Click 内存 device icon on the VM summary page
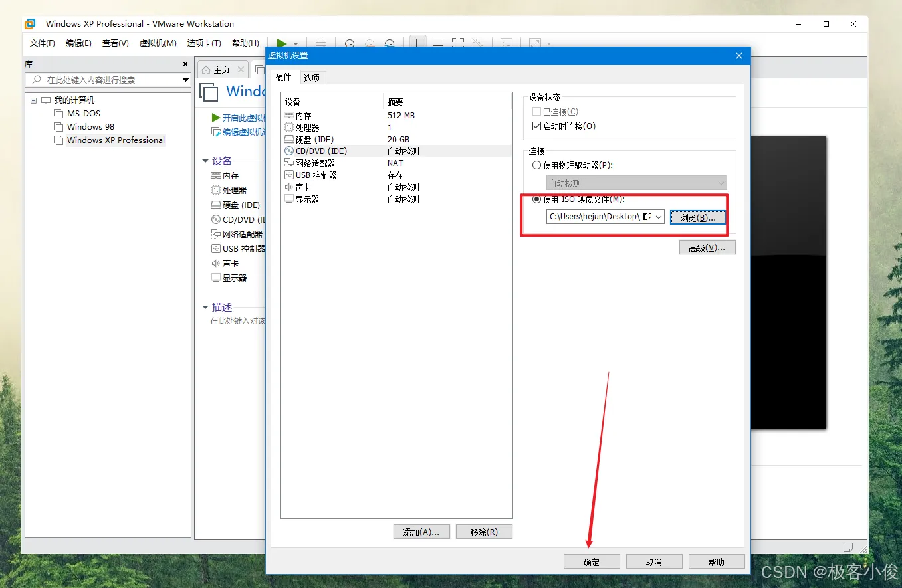Screen dimensions: 902x588 215,175
